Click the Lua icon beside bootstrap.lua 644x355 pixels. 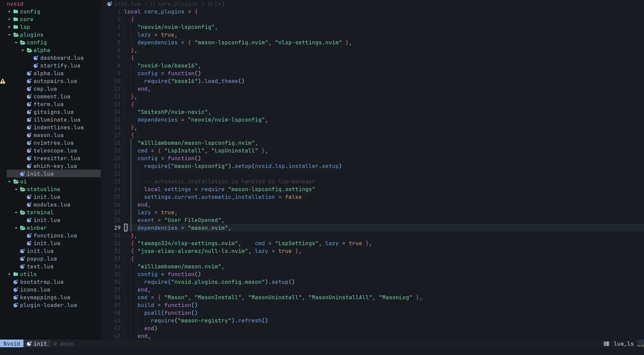coord(16,282)
